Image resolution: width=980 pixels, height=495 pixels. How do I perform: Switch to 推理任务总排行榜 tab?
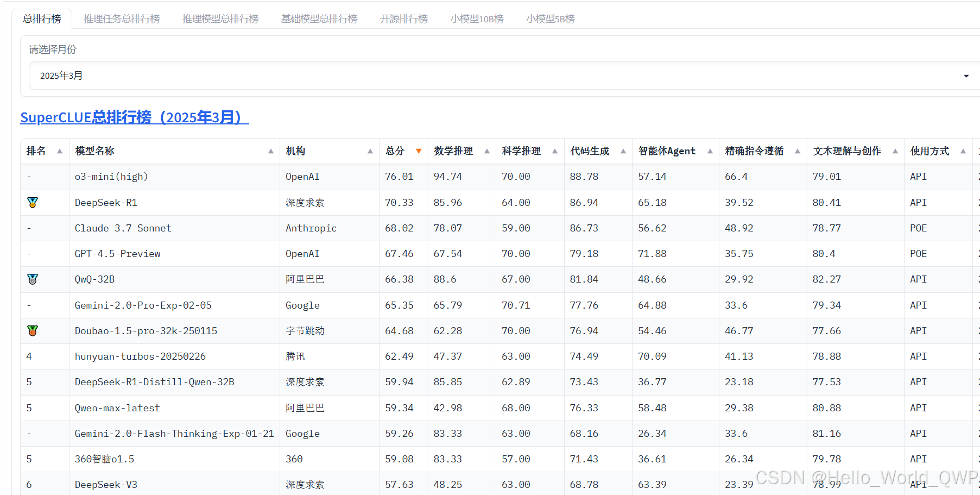pos(122,19)
